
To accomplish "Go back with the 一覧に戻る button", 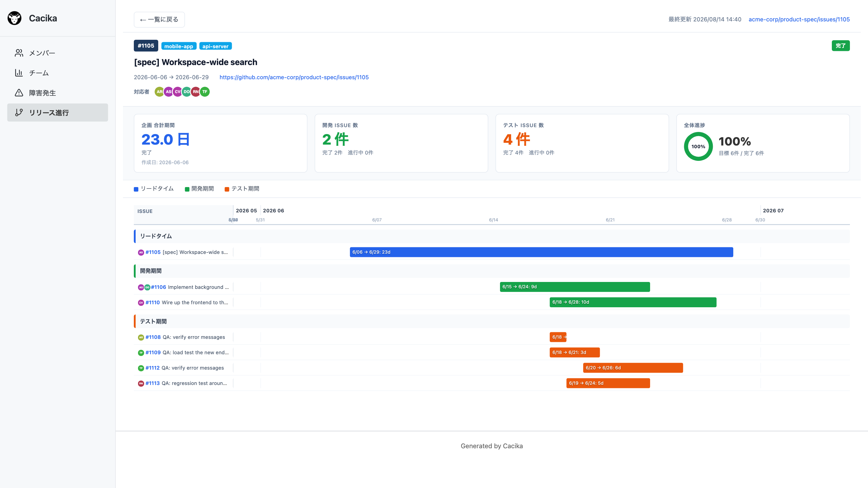I will pyautogui.click(x=159, y=20).
